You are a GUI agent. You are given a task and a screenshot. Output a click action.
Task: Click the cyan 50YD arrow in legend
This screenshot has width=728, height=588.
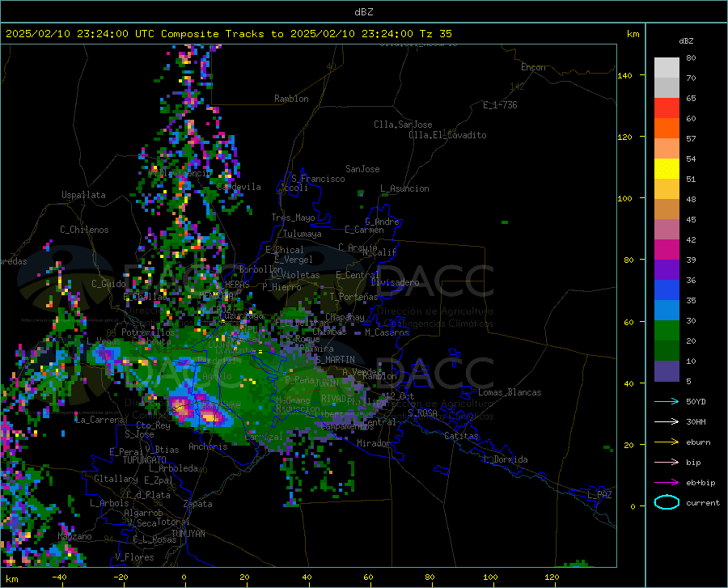pyautogui.click(x=667, y=401)
